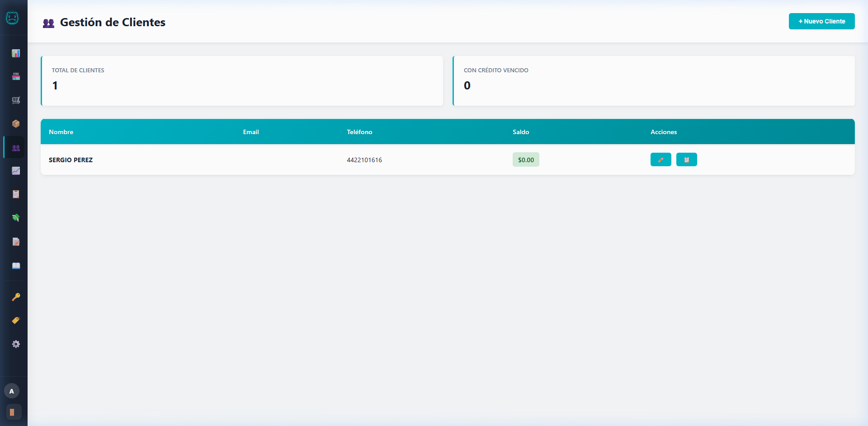Click the phone number 4422101616
Image resolution: width=868 pixels, height=426 pixels.
(364, 160)
